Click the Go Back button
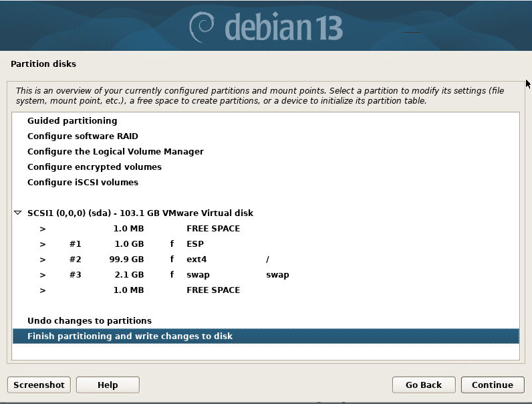The height and width of the screenshot is (404, 532). [x=424, y=385]
